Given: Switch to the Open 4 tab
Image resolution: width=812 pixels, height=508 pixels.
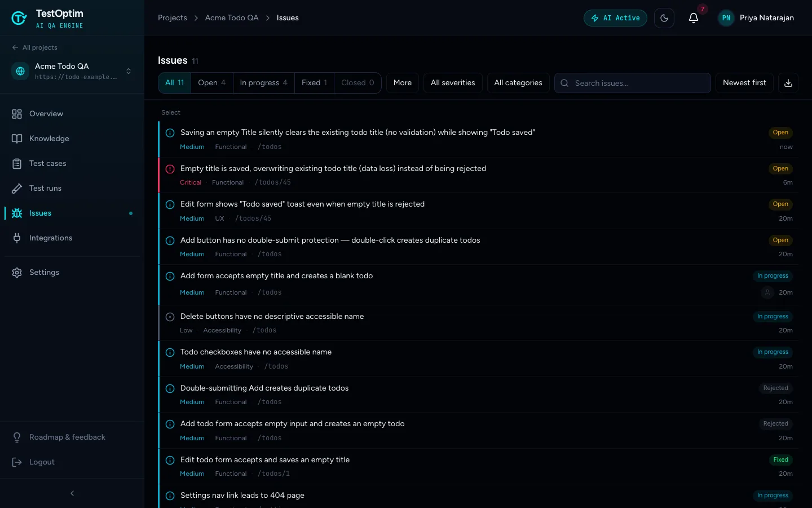Looking at the screenshot, I should [x=212, y=83].
